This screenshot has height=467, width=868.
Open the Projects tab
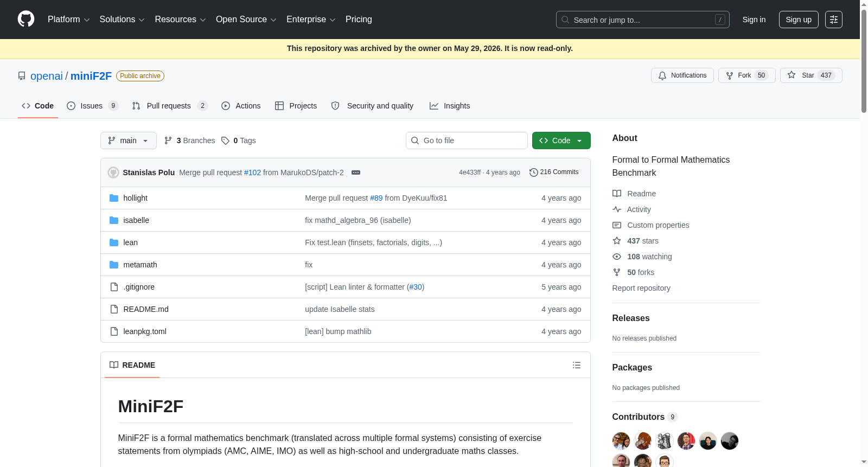click(x=296, y=106)
